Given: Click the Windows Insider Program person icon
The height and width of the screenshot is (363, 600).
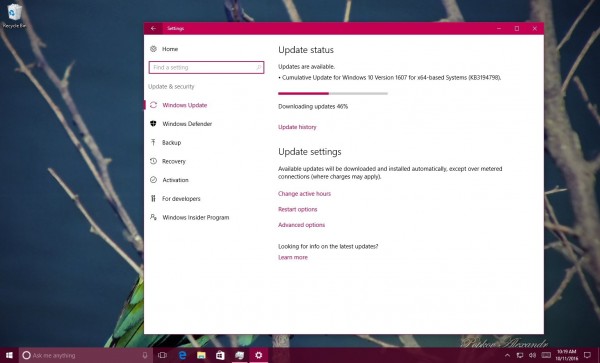Looking at the screenshot, I should (x=153, y=217).
